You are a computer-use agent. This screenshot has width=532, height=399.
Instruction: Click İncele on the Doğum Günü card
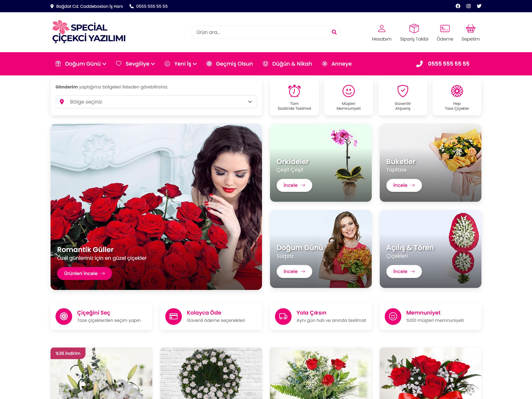(294, 271)
